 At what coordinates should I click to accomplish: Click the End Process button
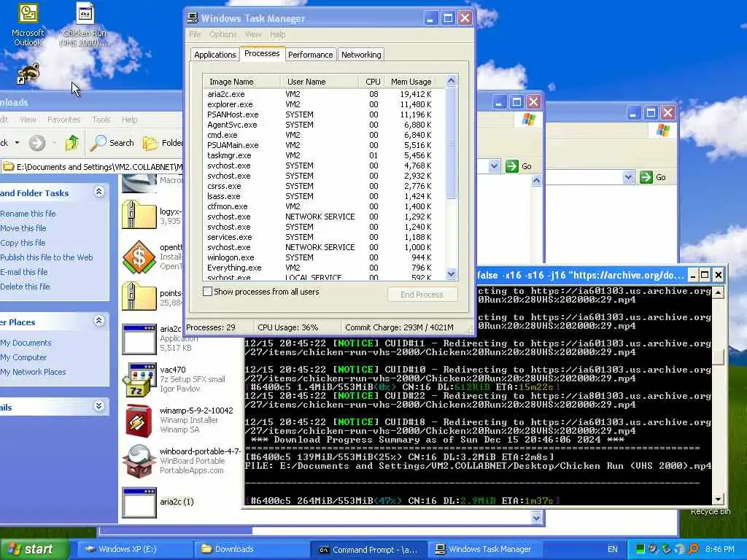422,295
